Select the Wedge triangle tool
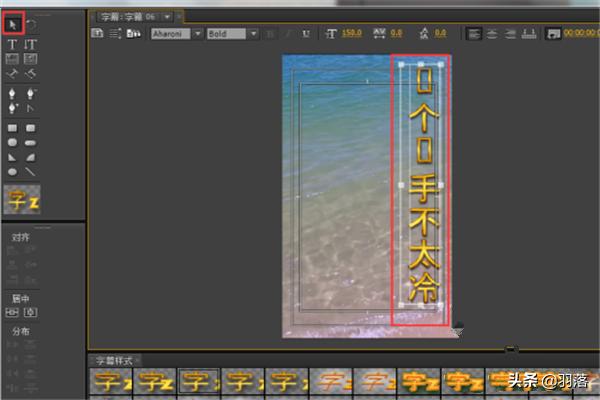The image size is (600, 400). click(12, 157)
